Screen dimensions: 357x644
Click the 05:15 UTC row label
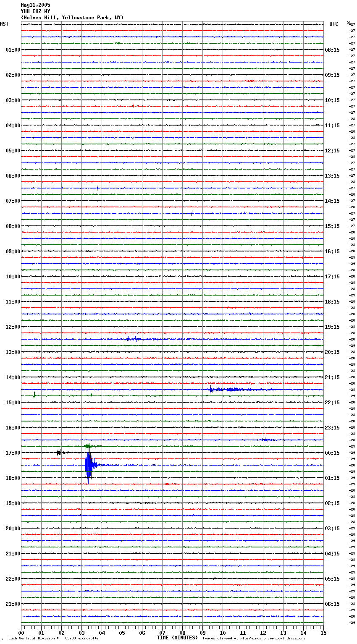332,579
